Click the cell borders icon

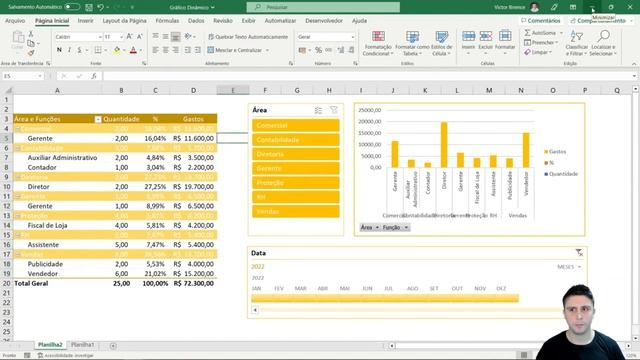(98, 50)
